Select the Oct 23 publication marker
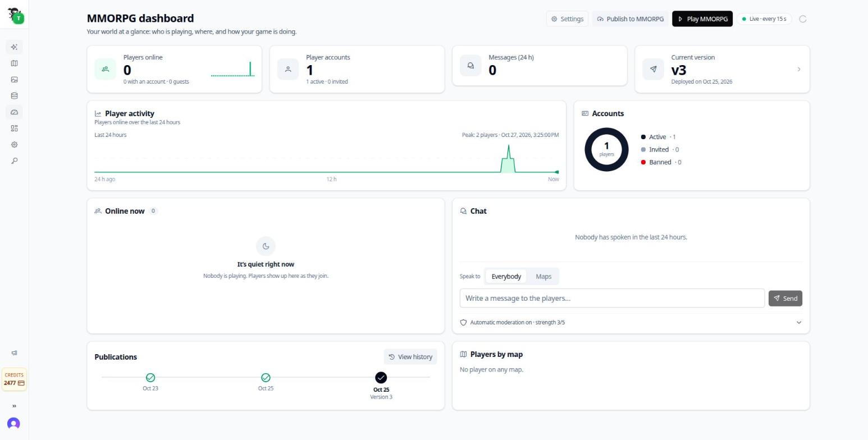The width and height of the screenshot is (868, 440). [150, 378]
